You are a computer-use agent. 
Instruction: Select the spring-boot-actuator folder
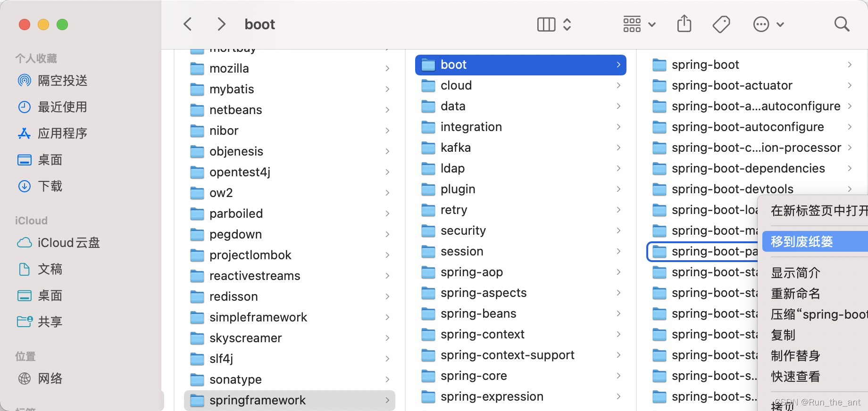click(752, 85)
